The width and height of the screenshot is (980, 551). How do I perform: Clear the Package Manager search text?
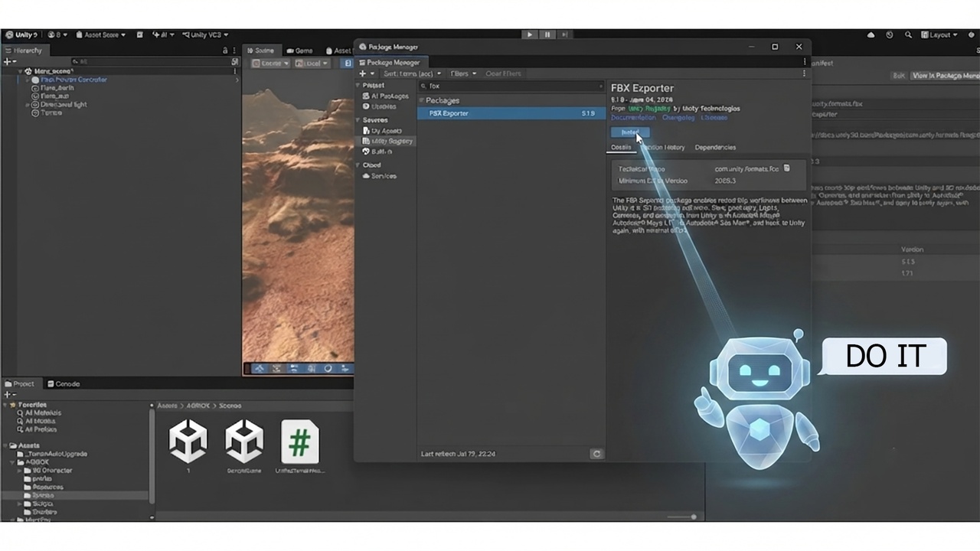pyautogui.click(x=599, y=86)
